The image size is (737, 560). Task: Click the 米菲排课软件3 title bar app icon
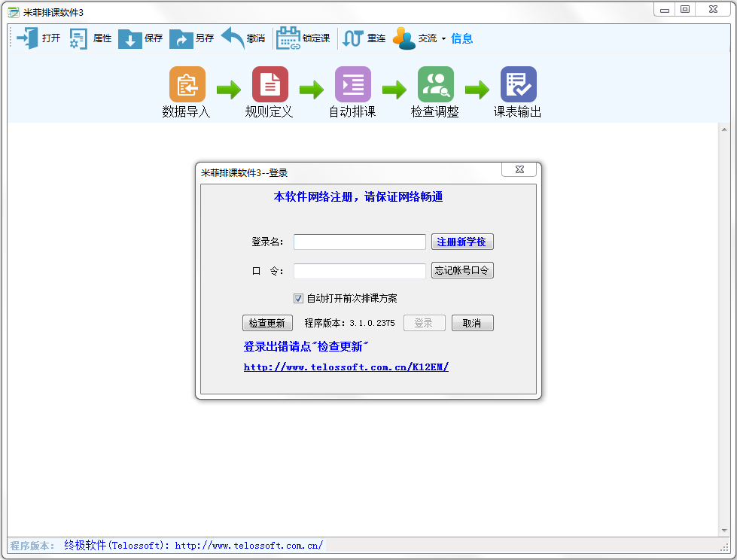(x=14, y=12)
